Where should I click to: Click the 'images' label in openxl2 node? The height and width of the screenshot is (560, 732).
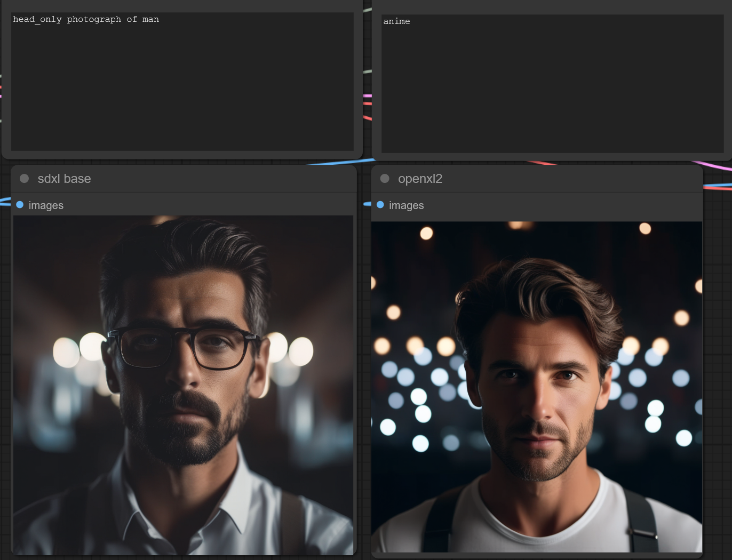click(406, 205)
